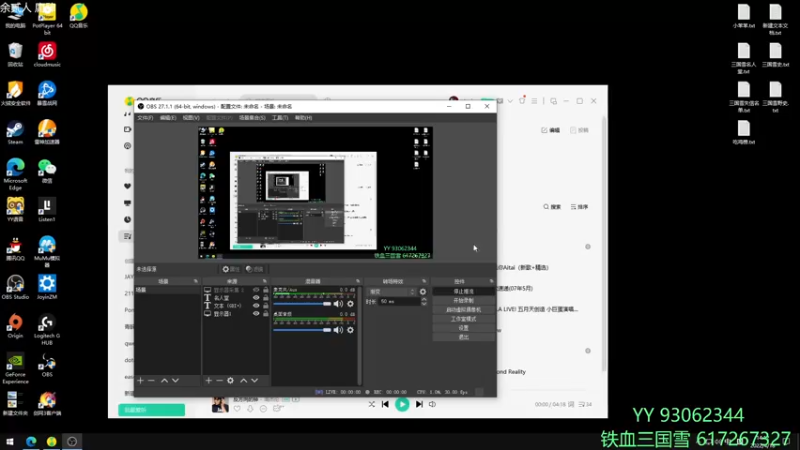Toggle shuffle mode in QQ Music
Screen dimensions: 800x450
coord(371,404)
